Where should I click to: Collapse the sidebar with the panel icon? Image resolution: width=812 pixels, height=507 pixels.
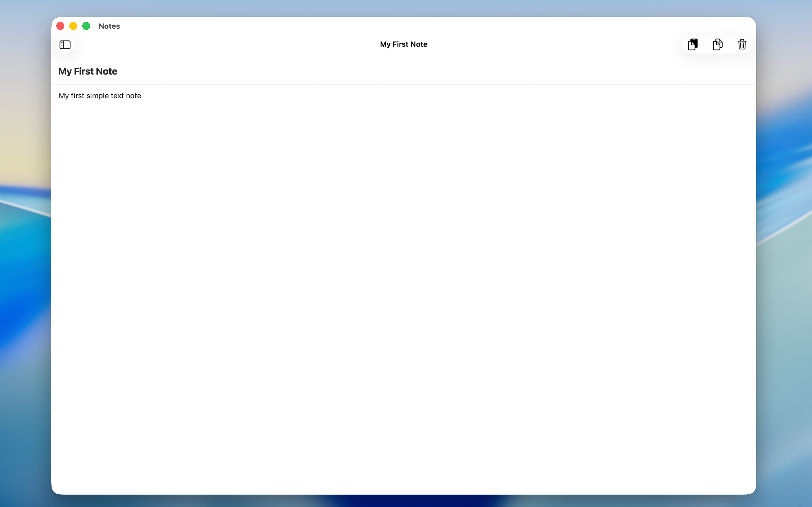coord(65,45)
